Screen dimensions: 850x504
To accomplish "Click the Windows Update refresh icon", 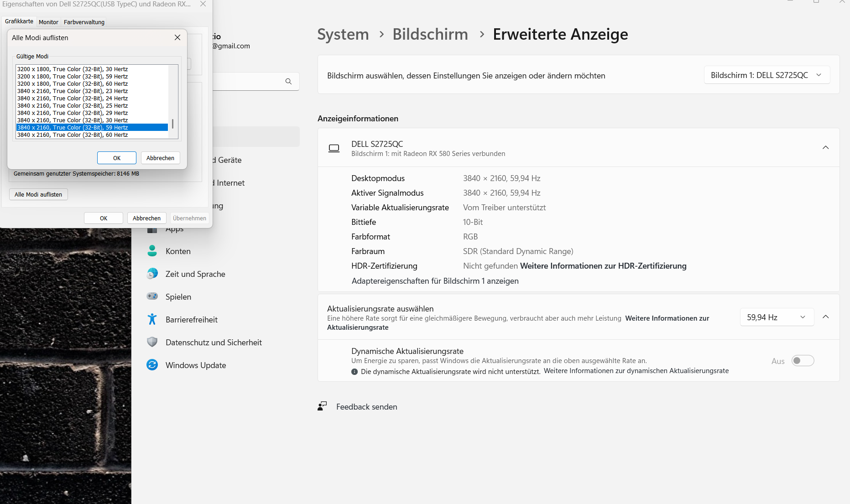I will tap(152, 365).
